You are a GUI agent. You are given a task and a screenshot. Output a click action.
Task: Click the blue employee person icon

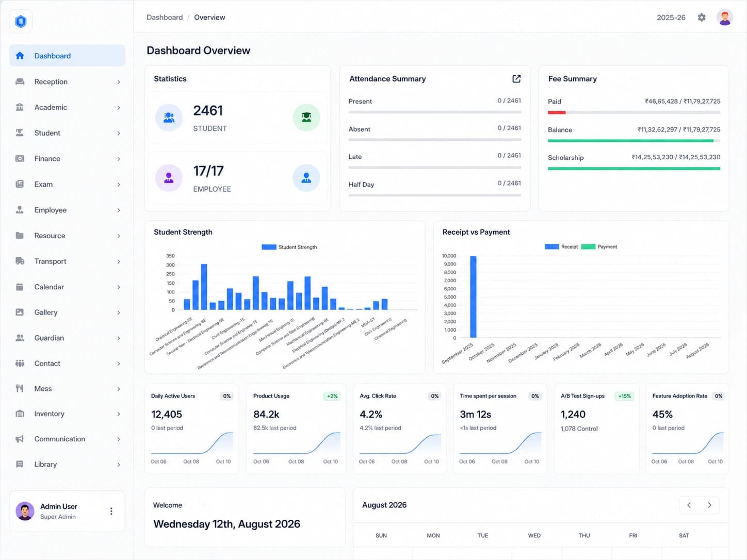click(x=306, y=178)
